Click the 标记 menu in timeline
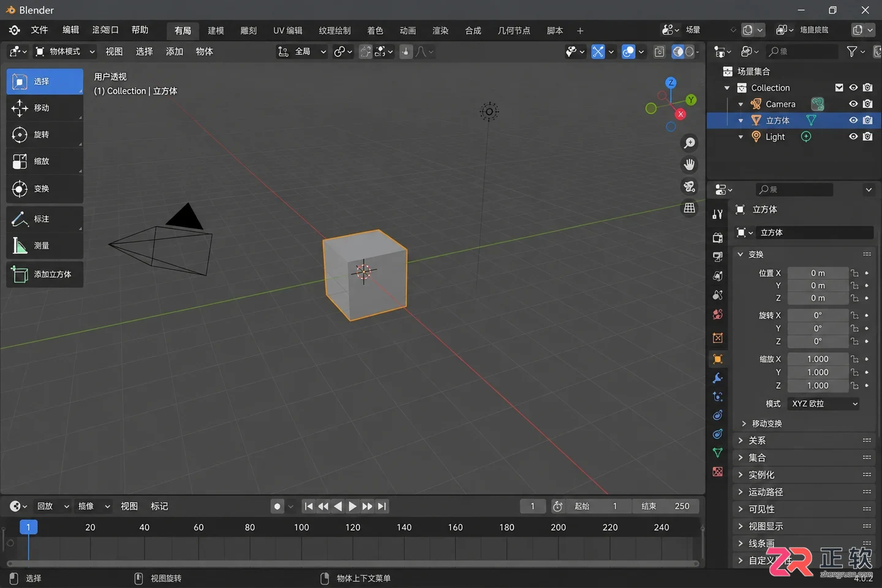The width and height of the screenshot is (882, 588). [159, 507]
